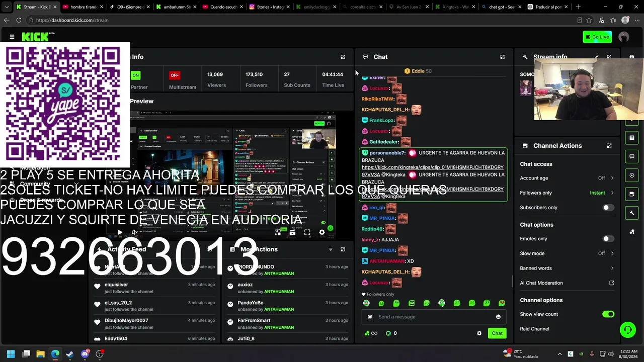Expand the Chat panel to fullscreen
Image resolution: width=644 pixels, height=362 pixels.
coord(502,57)
